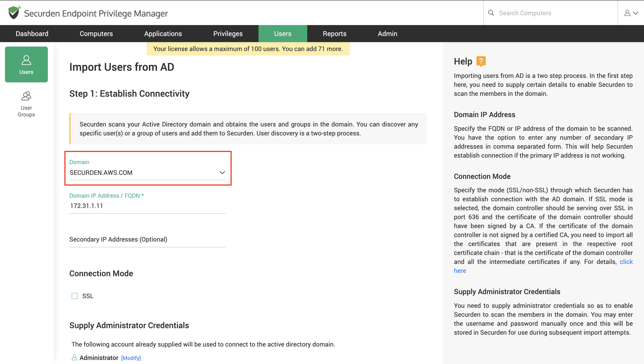Open the user account profile icon
The image size is (644, 364).
pos(627,13)
